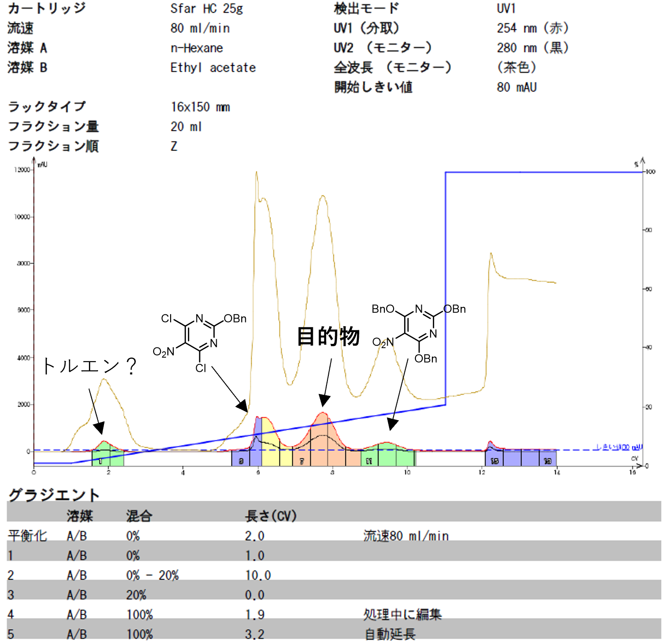Click the purple fraction 18 block
The height and width of the screenshot is (644, 669).
click(x=548, y=458)
